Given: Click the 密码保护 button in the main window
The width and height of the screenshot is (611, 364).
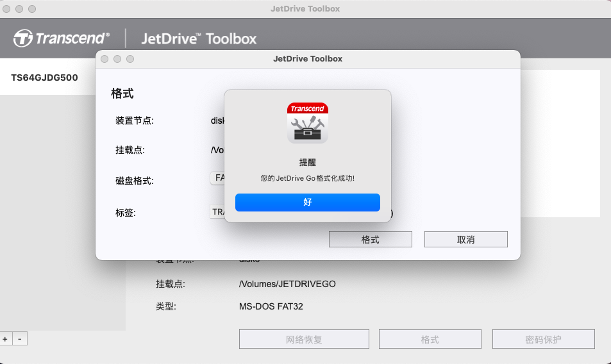Looking at the screenshot, I should pyautogui.click(x=543, y=339).
